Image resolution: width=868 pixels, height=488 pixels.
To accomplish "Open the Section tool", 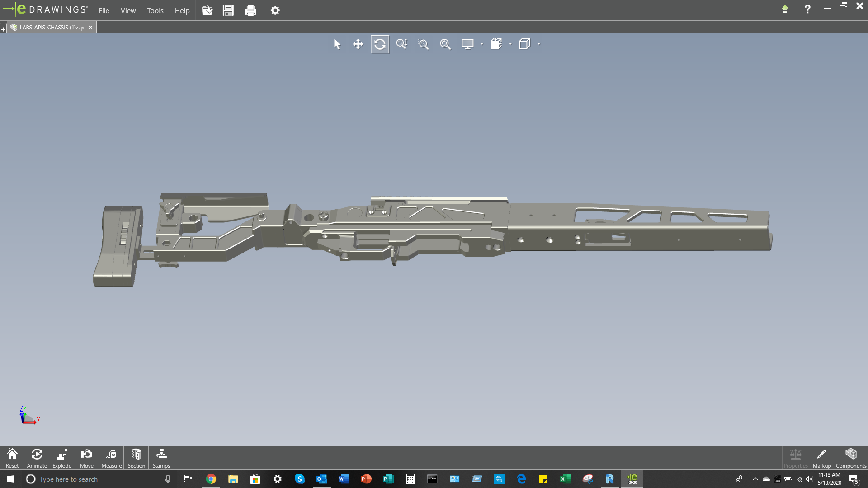I will [x=136, y=458].
